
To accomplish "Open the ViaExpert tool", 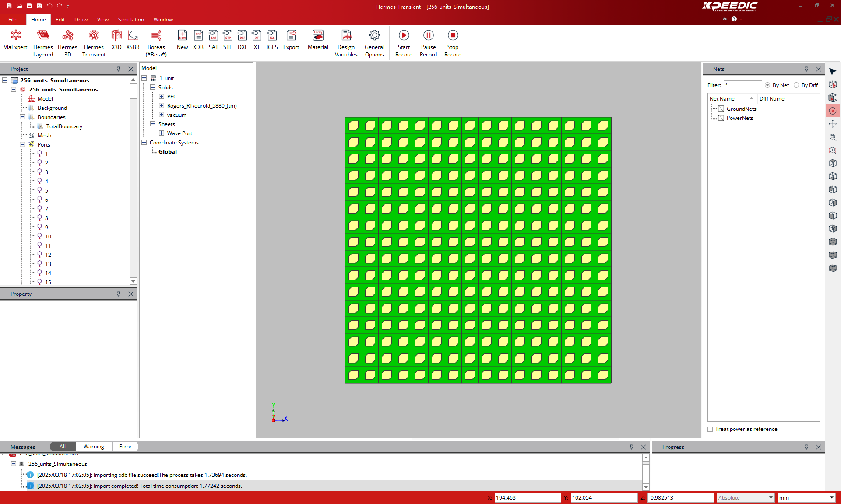I will [15, 40].
